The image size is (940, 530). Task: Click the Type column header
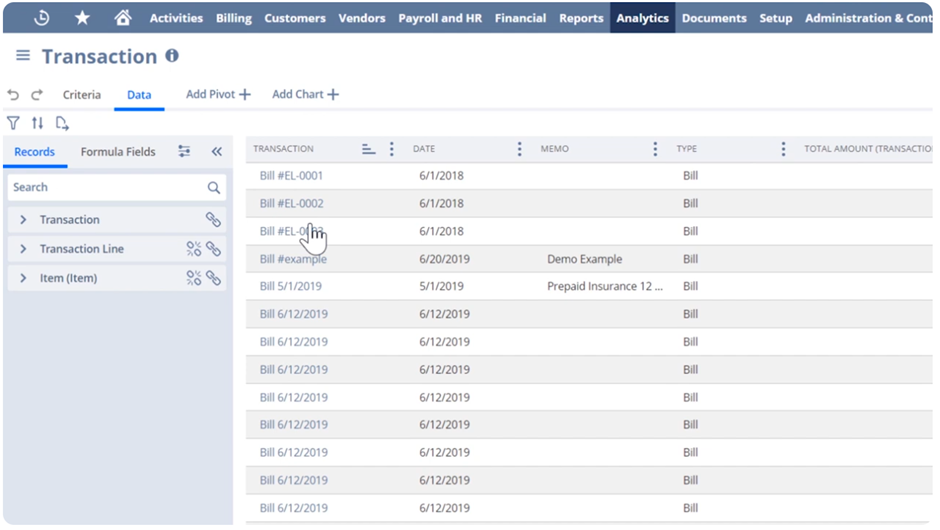(x=686, y=149)
